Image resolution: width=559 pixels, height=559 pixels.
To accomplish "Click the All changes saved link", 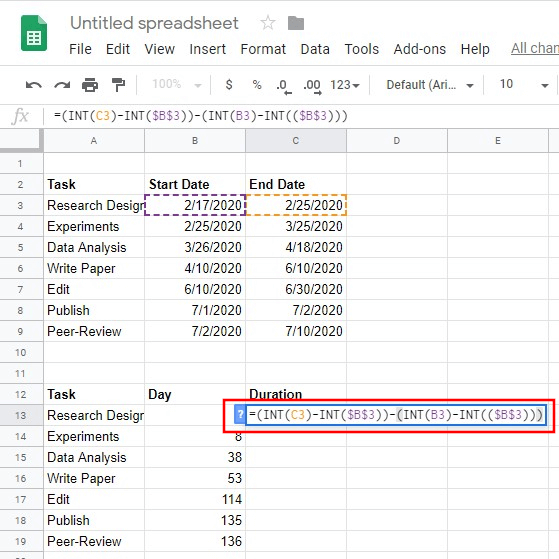I will click(x=535, y=48).
